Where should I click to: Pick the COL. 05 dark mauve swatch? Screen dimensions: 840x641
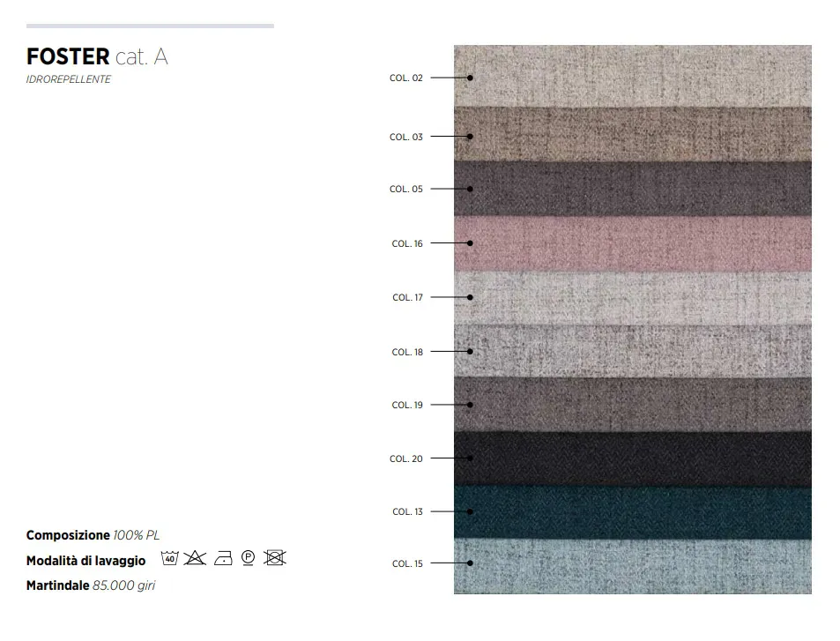pos(633,190)
